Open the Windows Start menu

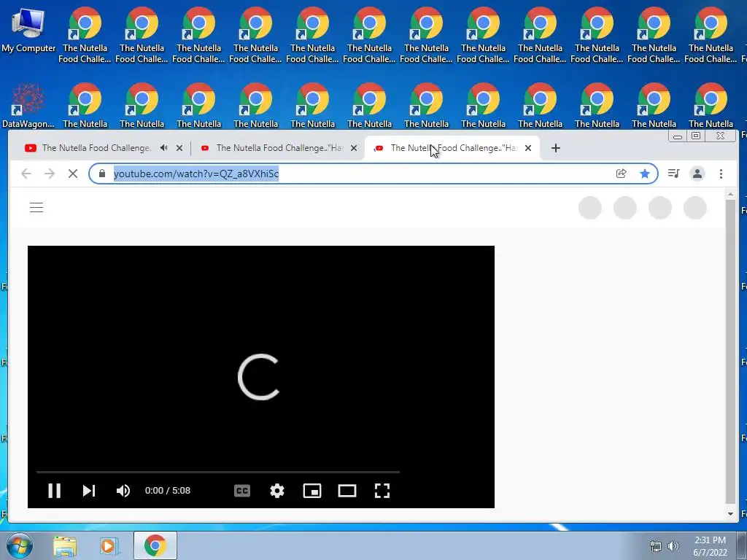pyautogui.click(x=18, y=545)
